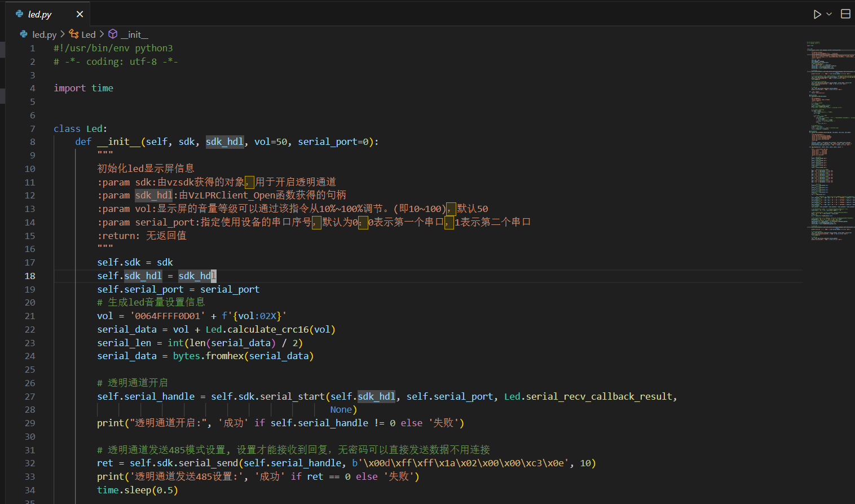Screen dimensions: 855x504
Task: Click the code minimap overview
Action: (x=830, y=141)
